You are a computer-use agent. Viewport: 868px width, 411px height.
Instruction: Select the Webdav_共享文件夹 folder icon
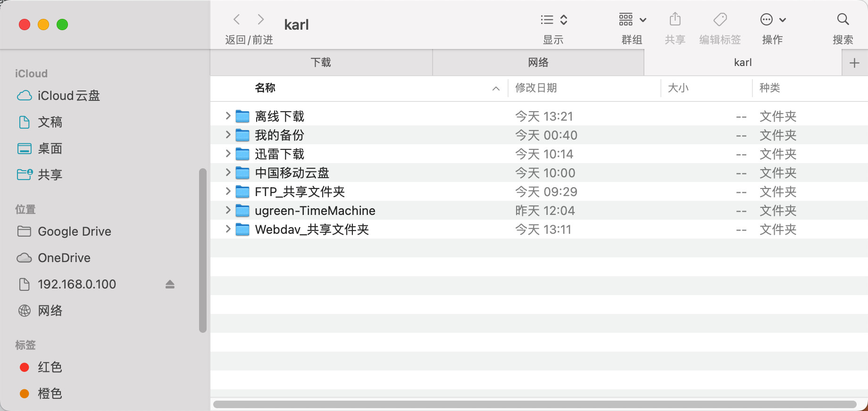coord(242,229)
